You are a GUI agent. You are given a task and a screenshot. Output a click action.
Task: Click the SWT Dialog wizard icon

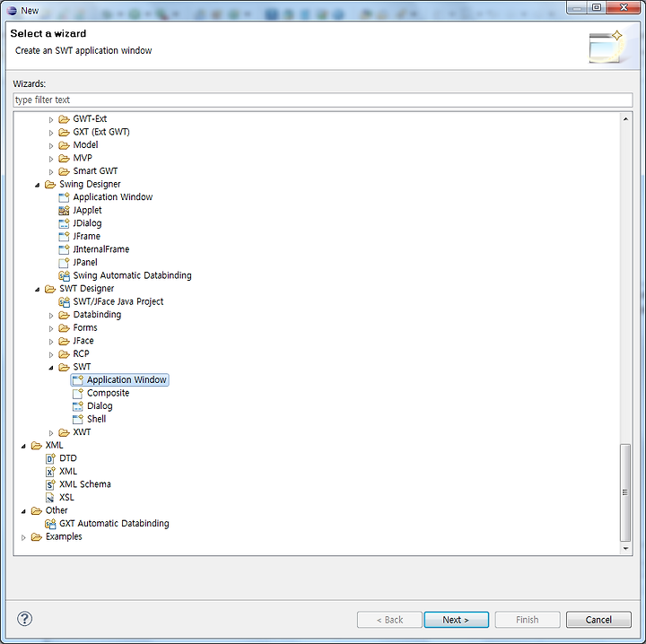[x=78, y=406]
